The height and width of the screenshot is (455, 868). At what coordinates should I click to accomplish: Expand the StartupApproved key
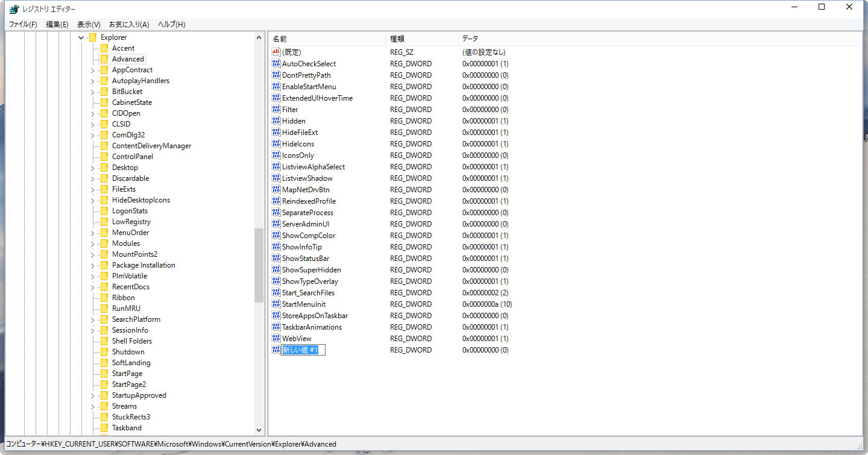pyautogui.click(x=92, y=396)
